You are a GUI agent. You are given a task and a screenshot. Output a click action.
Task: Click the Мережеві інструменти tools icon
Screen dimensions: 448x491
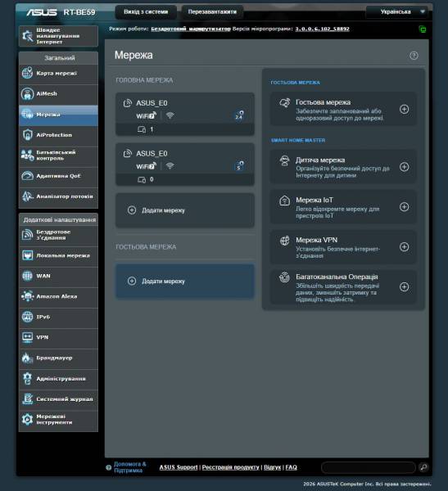point(28,420)
